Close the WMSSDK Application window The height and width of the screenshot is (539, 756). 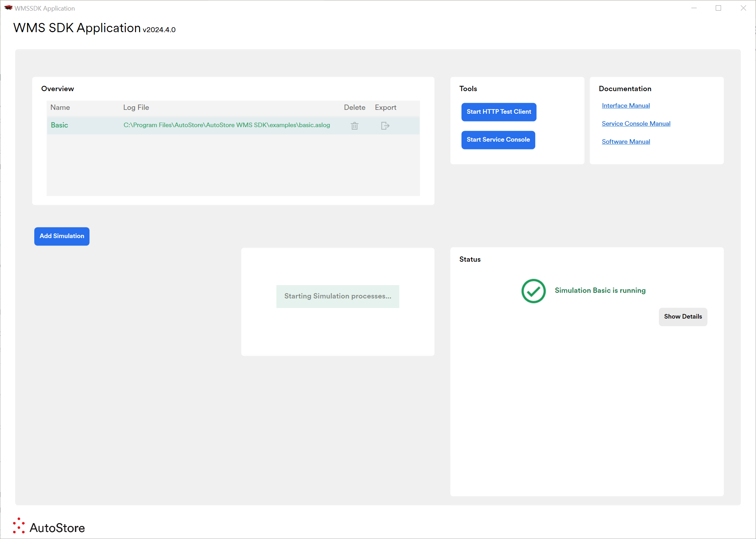click(743, 8)
